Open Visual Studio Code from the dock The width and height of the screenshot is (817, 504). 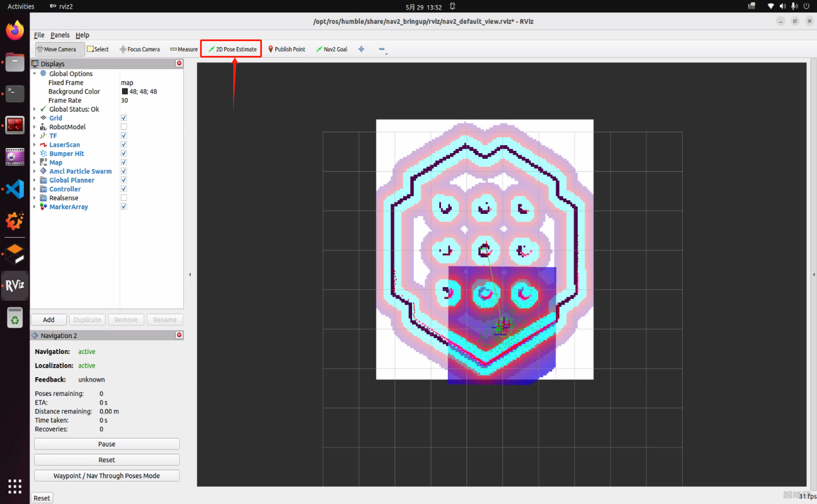pyautogui.click(x=15, y=189)
